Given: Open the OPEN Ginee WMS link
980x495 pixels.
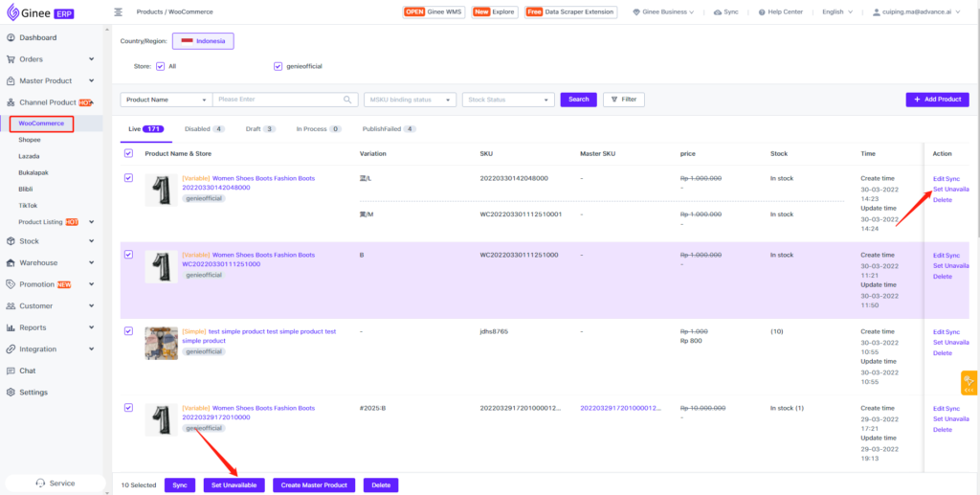Looking at the screenshot, I should point(434,11).
